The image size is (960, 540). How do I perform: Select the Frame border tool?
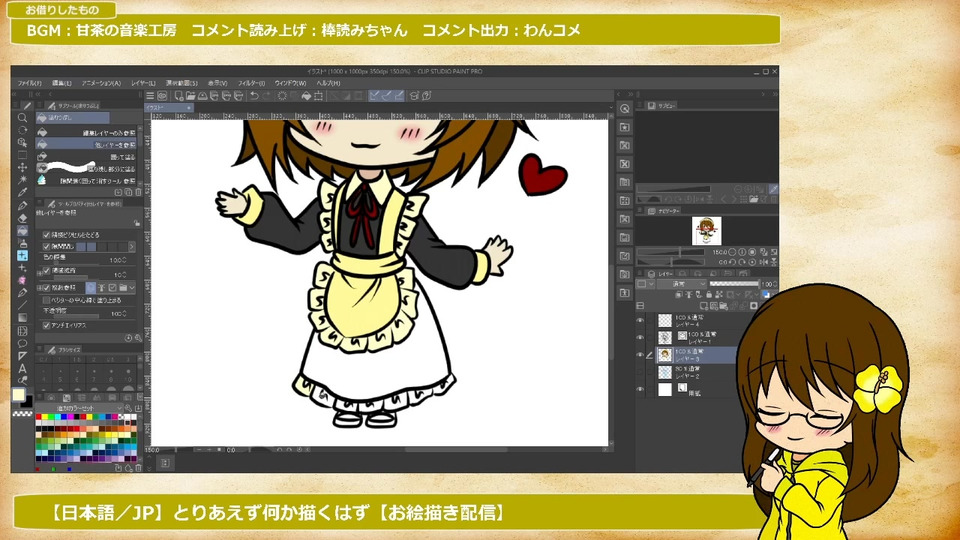[x=23, y=331]
